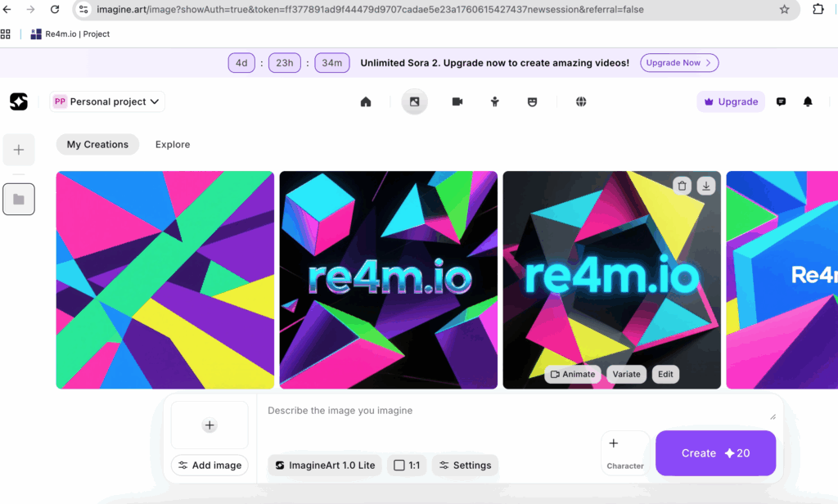Focus the image description prompt field
The image size is (838, 504).
click(516, 411)
